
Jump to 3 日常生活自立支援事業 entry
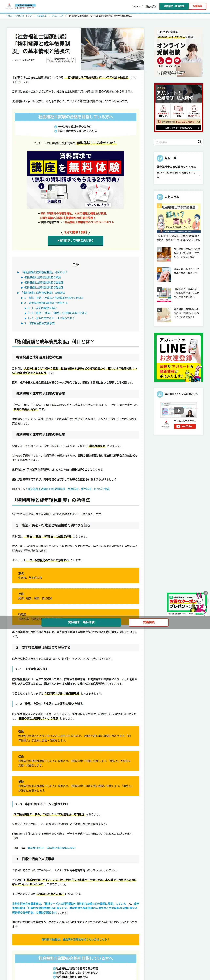click(39, 323)
